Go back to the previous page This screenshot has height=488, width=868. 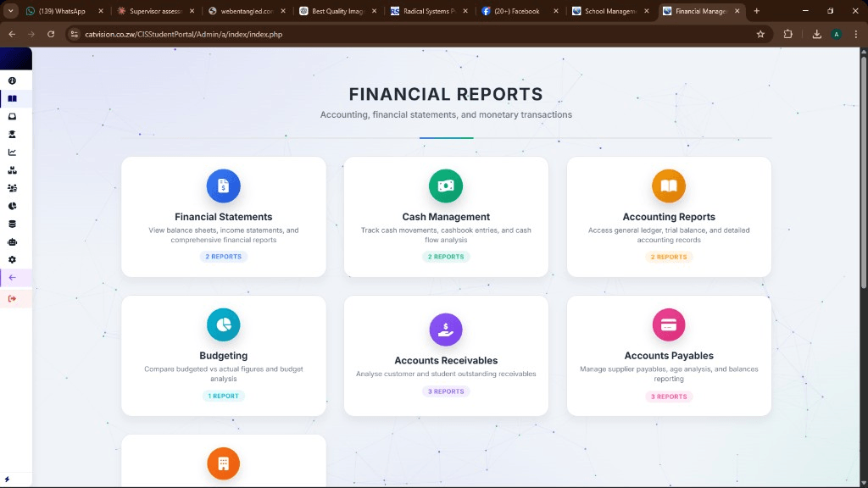click(x=12, y=34)
